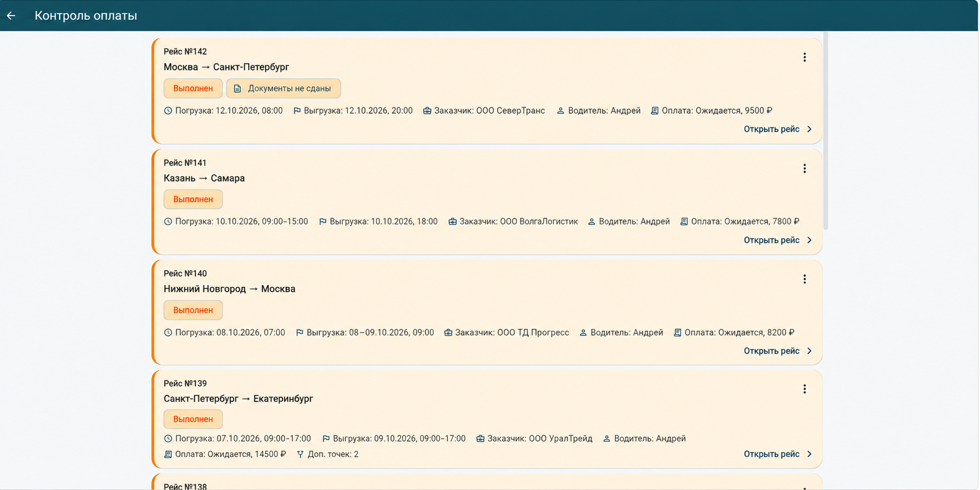Click the Выполнен status chip on Рейс №141

193,199
